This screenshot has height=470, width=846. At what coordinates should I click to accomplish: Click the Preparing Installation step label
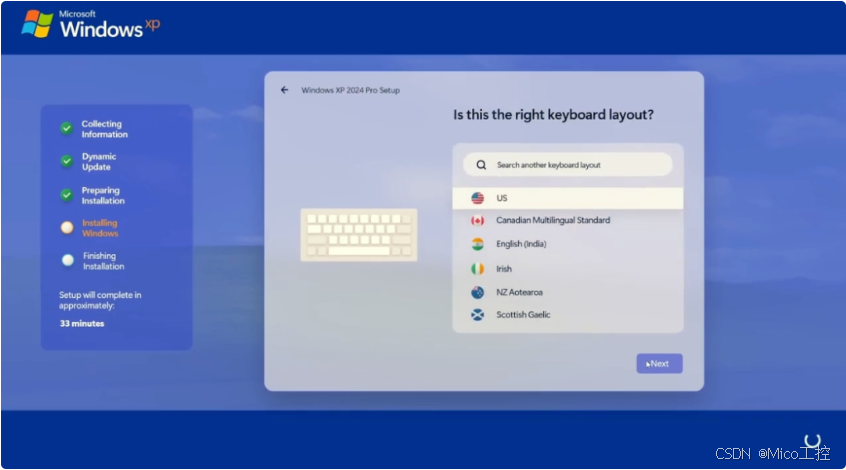click(103, 195)
